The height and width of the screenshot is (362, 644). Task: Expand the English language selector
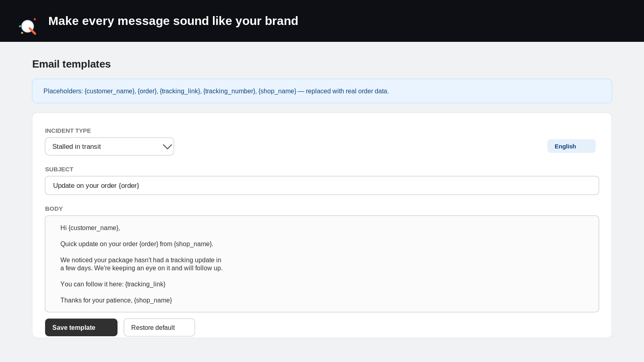click(571, 146)
